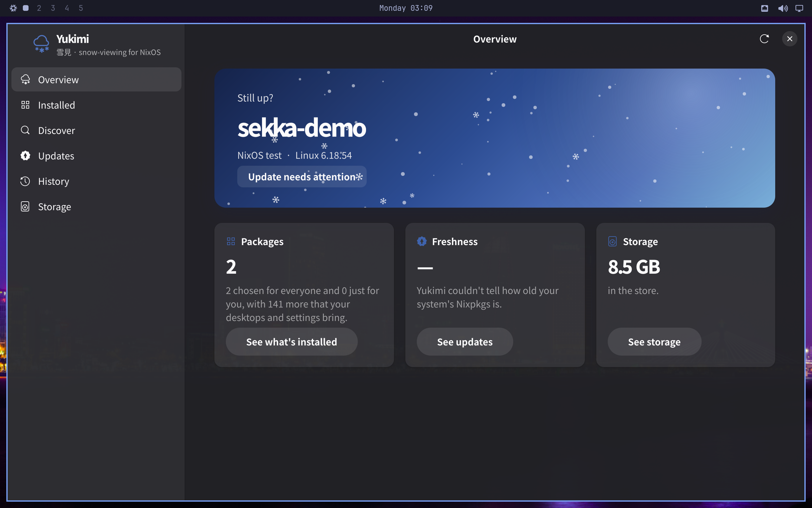Click the 'Linux 6.18.54' kernel text
The image size is (812, 508).
click(x=324, y=156)
